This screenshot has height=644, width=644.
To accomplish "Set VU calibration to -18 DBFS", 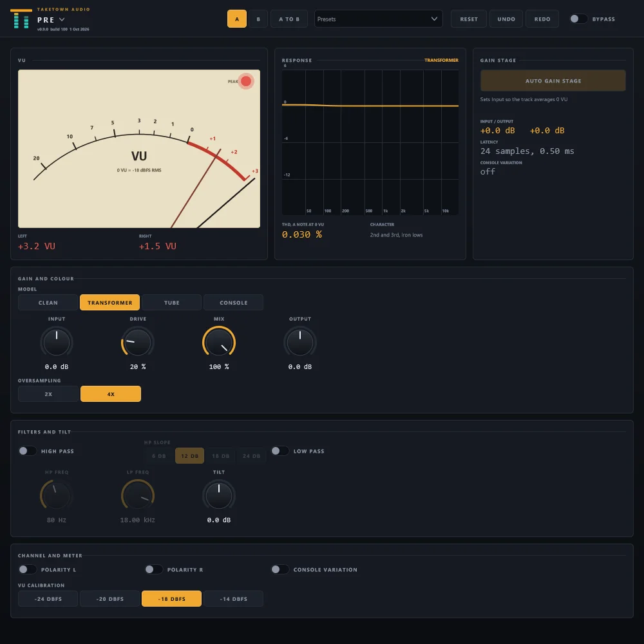I will pos(172,599).
